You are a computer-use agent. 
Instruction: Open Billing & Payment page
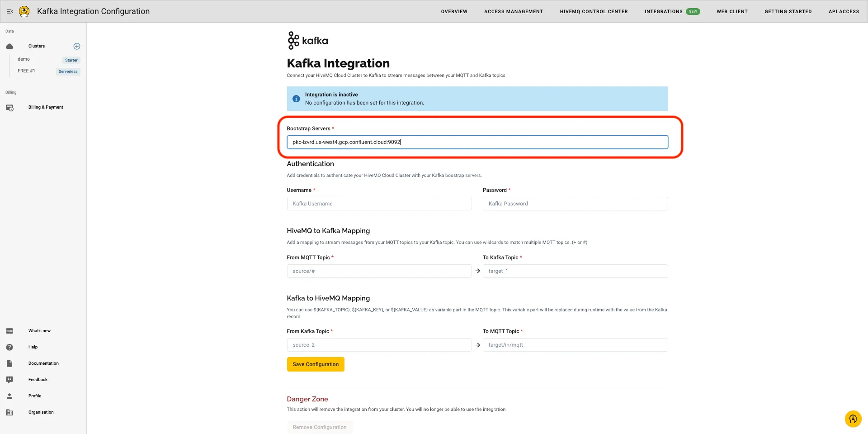46,107
